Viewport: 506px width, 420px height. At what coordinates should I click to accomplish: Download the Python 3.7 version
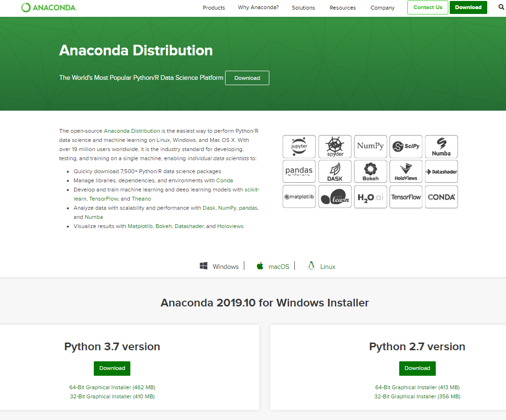click(112, 369)
